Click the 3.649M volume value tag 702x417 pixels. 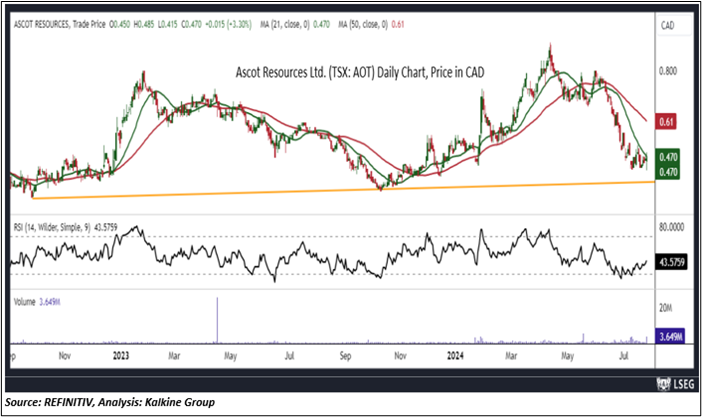[x=668, y=336]
